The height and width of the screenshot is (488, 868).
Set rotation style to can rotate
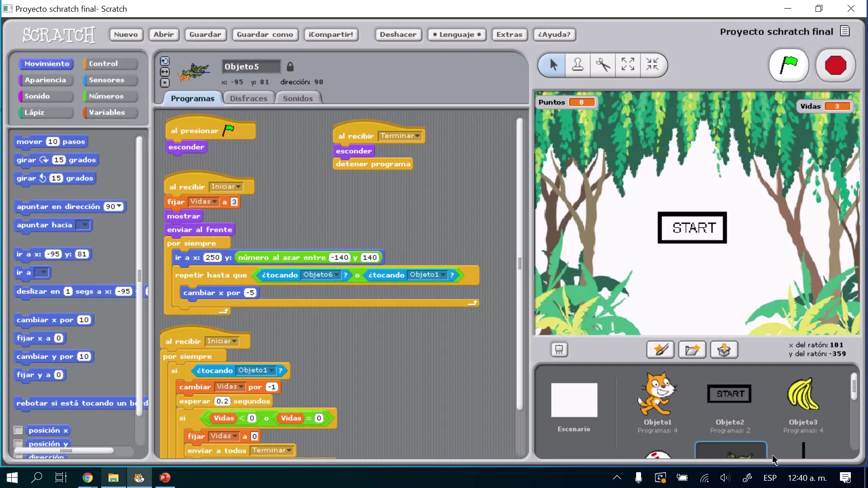[165, 61]
